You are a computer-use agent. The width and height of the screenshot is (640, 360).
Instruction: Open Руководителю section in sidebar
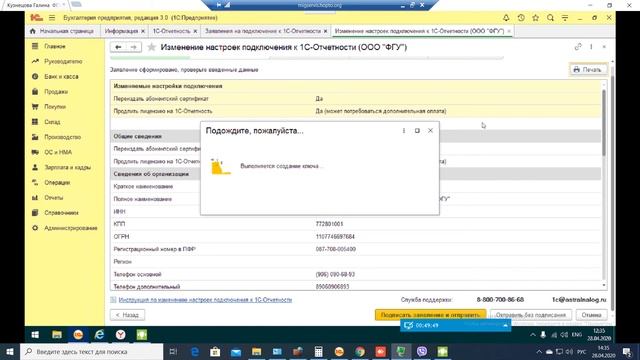click(63, 62)
